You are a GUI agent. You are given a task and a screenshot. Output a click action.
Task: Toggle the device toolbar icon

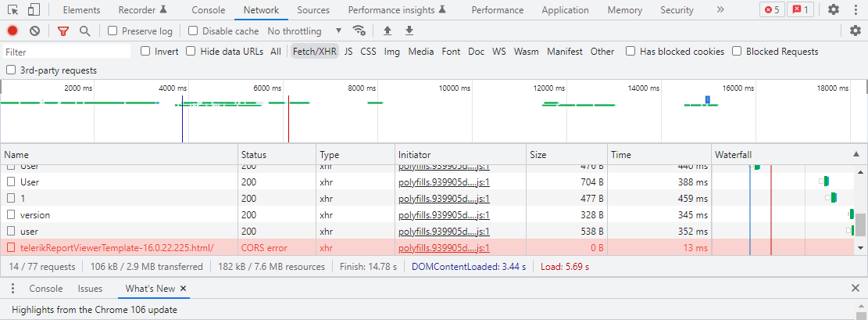click(x=34, y=10)
